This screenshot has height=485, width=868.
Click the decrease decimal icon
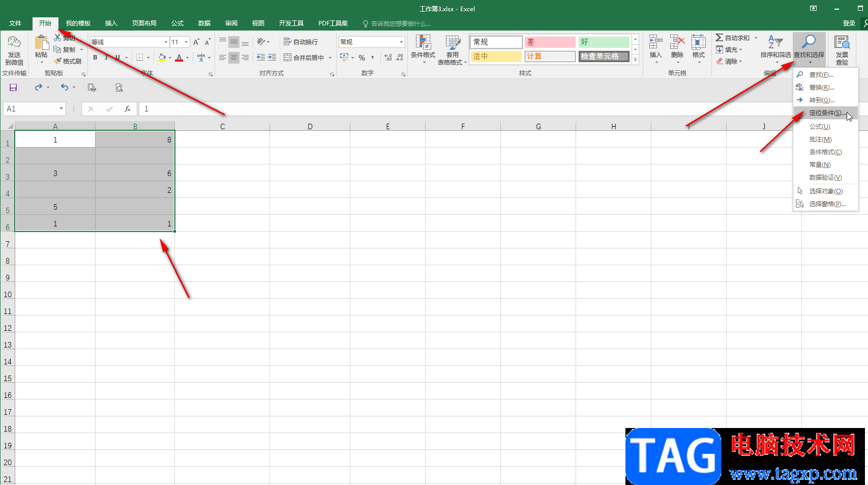(x=400, y=58)
